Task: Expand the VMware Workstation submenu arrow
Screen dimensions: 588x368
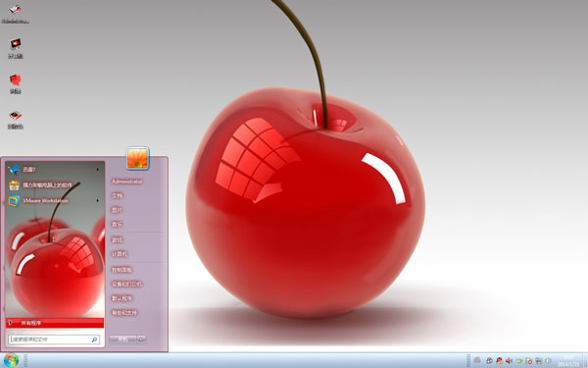Action: click(97, 200)
